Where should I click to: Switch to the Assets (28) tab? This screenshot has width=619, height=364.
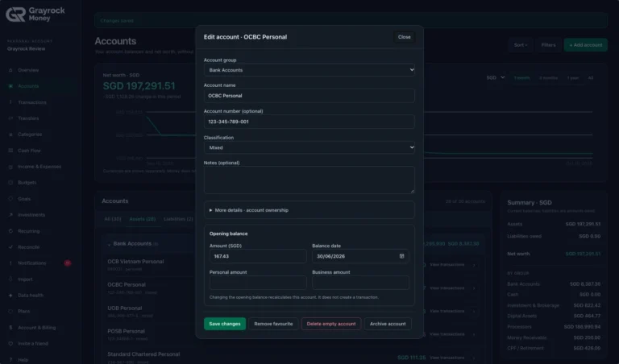point(143,219)
